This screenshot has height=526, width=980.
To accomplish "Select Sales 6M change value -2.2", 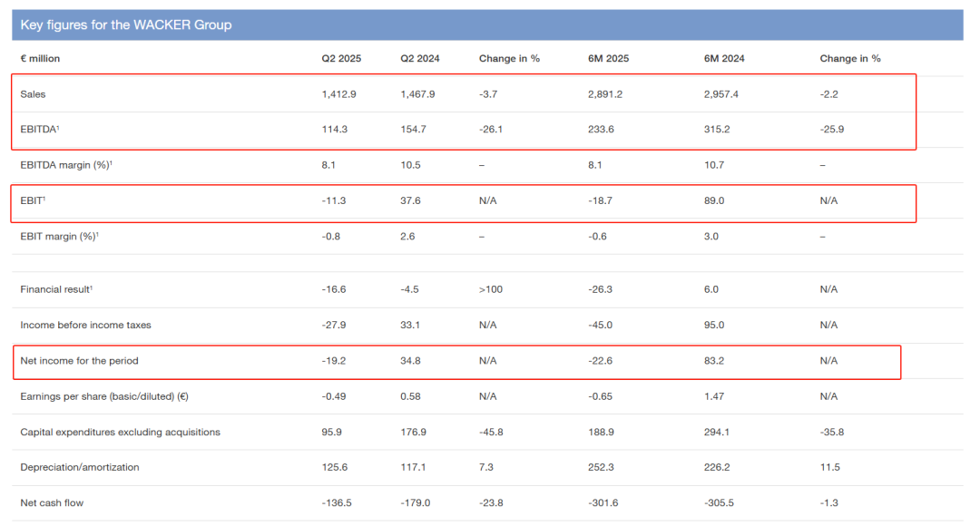I will tap(828, 93).
